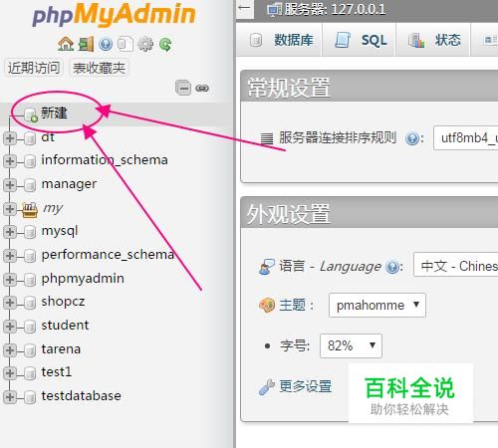Click the tarena database cylinder icon
The width and height of the screenshot is (498, 448).
(30, 350)
